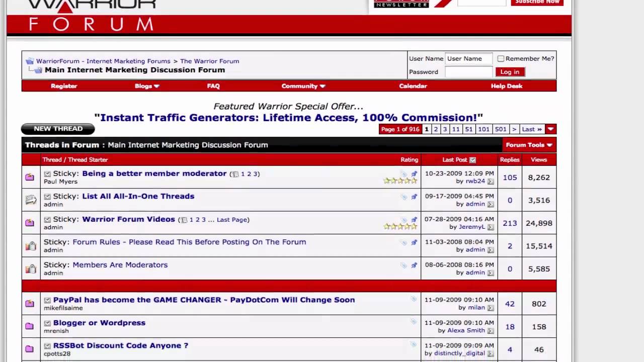644x362 pixels.
Task: Click the thread folder icon for 'Blogger or Wordpress'
Action: (30, 326)
